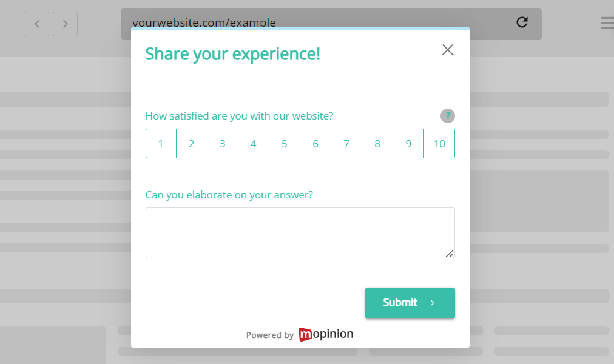The width and height of the screenshot is (614, 364).
Task: Open the browser hamburger menu
Action: coord(607,22)
